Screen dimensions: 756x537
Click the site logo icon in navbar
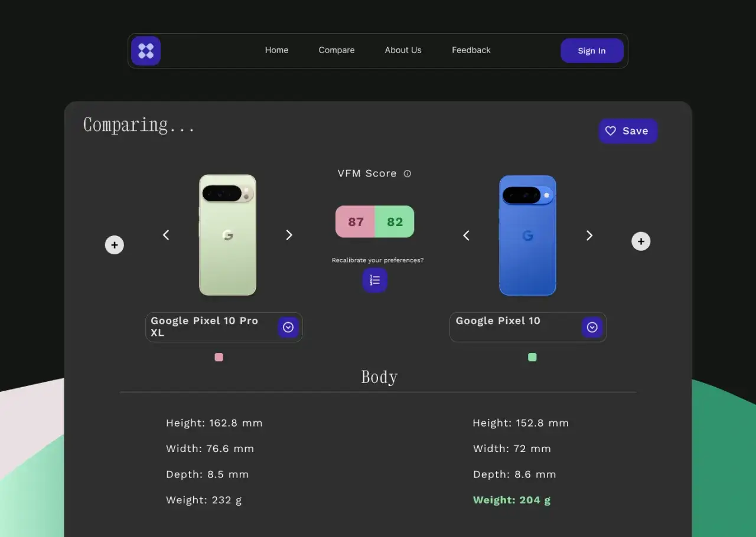click(146, 51)
